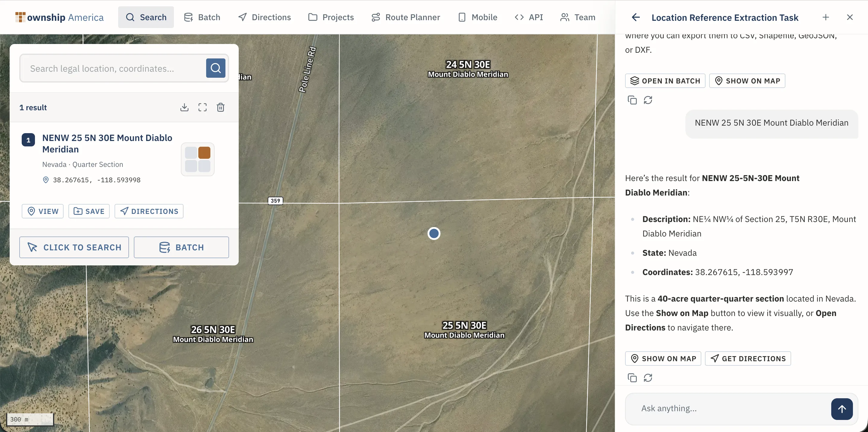Click Open in Batch button
This screenshot has width=868, height=432.
click(x=665, y=81)
